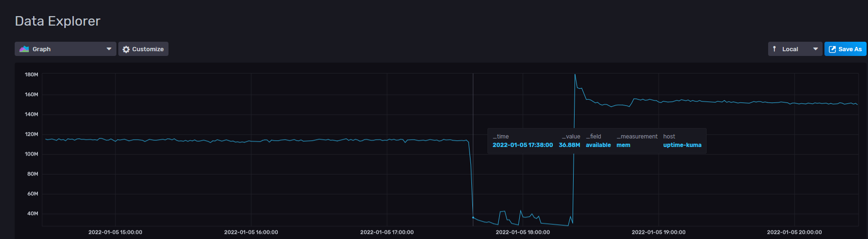Click the 40M y-axis label

pyautogui.click(x=33, y=214)
